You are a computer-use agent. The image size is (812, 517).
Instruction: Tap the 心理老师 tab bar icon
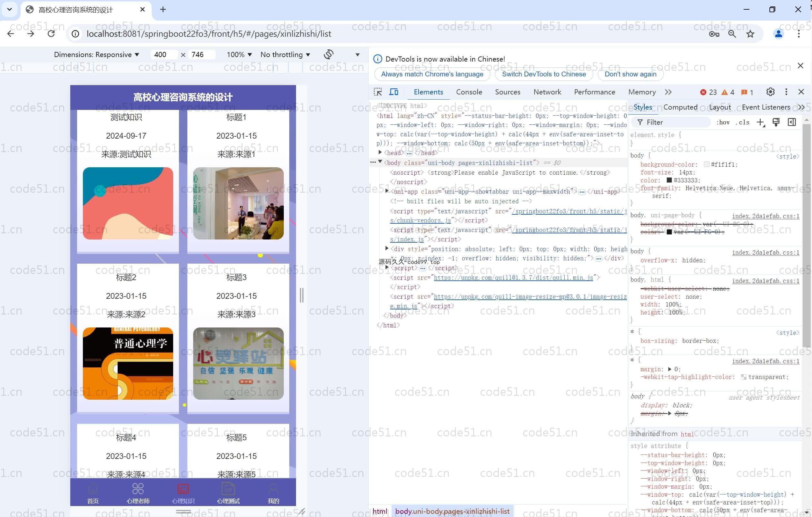[x=138, y=493]
